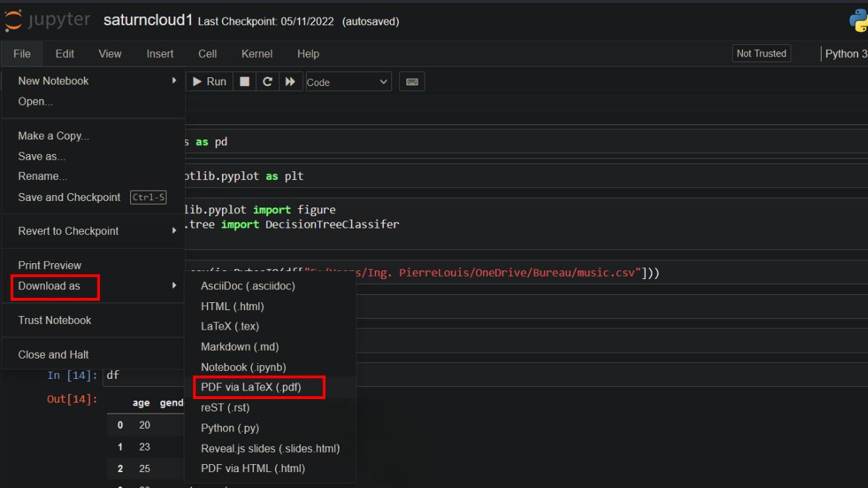Viewport: 868px width, 488px height.
Task: Click the df input cell
Action: (145, 375)
